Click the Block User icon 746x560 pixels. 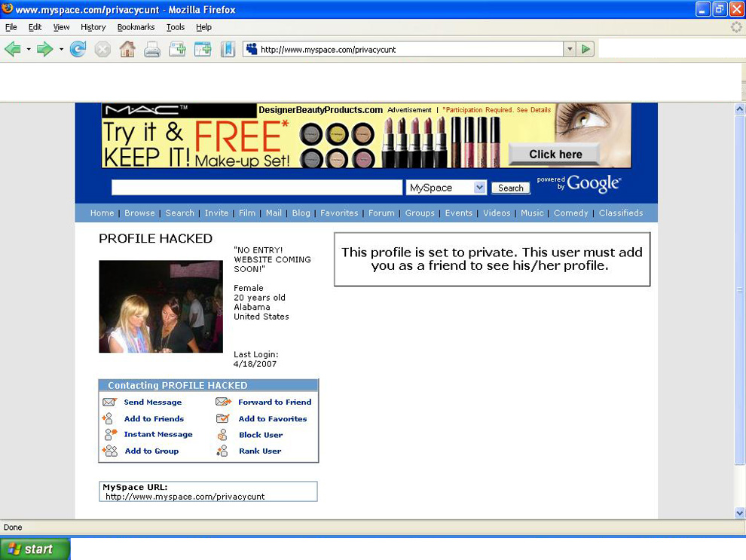pyautogui.click(x=222, y=434)
